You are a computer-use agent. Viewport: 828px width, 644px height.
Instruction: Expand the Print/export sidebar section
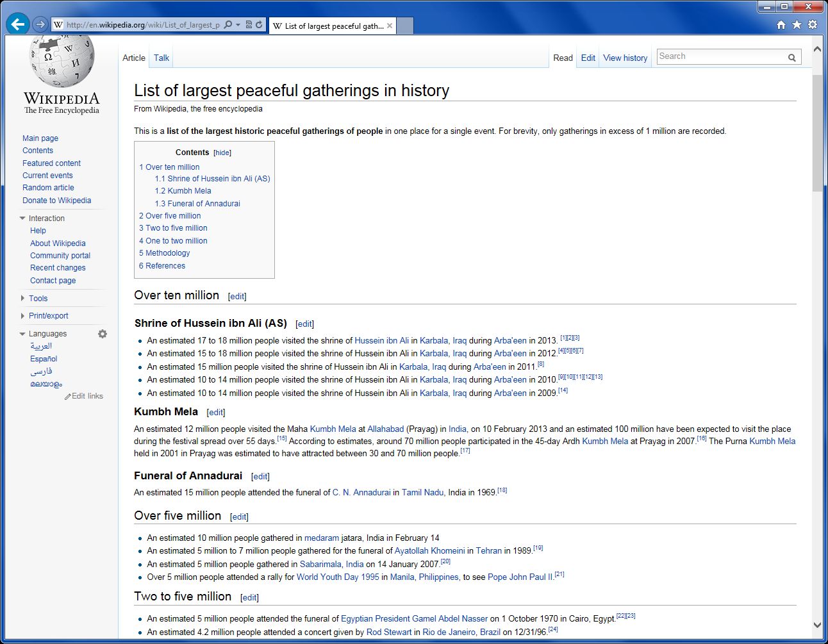(x=23, y=316)
